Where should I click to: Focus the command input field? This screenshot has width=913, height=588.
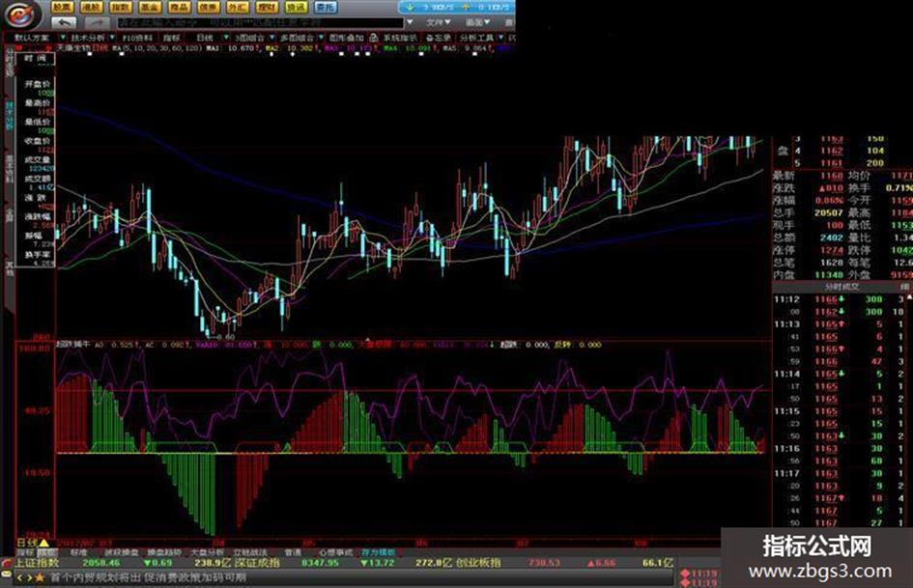coord(260,23)
